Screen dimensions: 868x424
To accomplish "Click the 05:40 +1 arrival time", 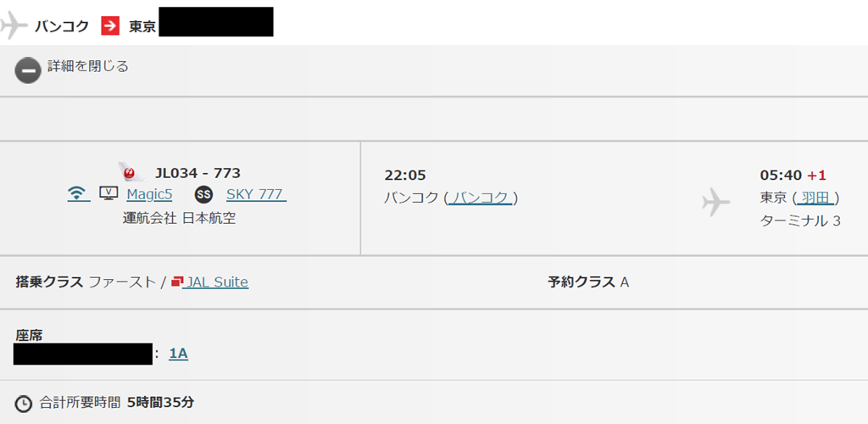I will (793, 176).
